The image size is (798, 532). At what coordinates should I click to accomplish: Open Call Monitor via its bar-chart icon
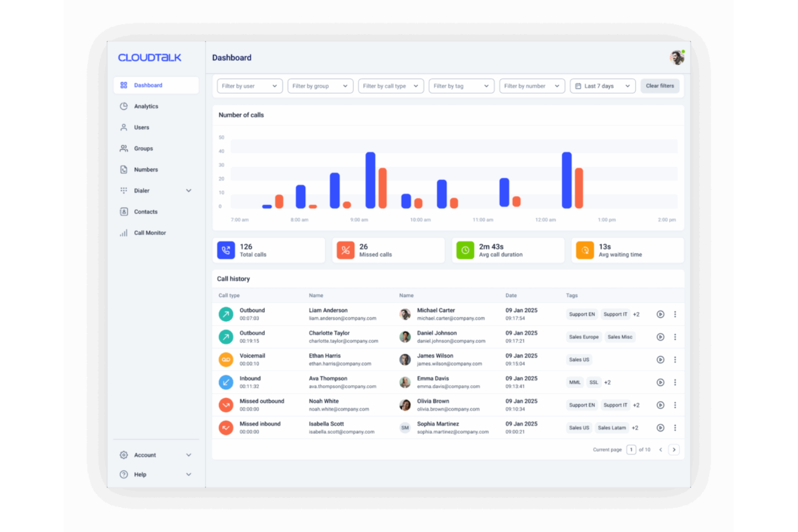(123, 232)
